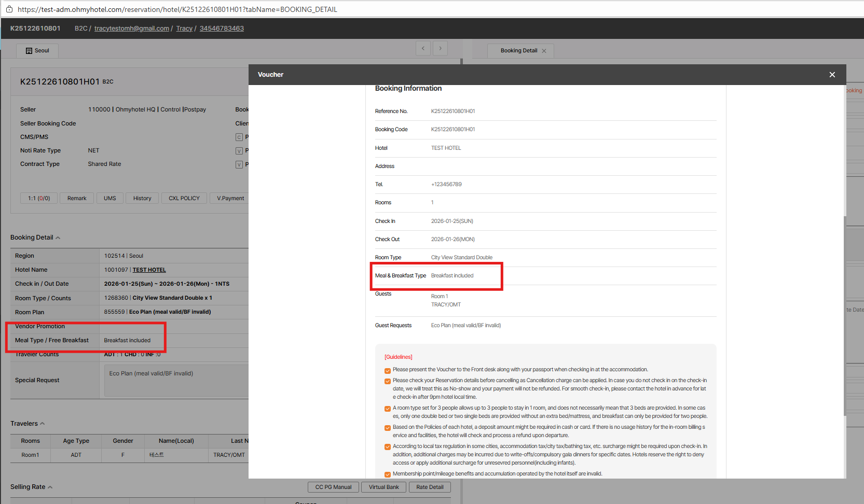Click the boxed C icon in the CMS/PMS row
This screenshot has width=864, height=504.
(x=239, y=137)
